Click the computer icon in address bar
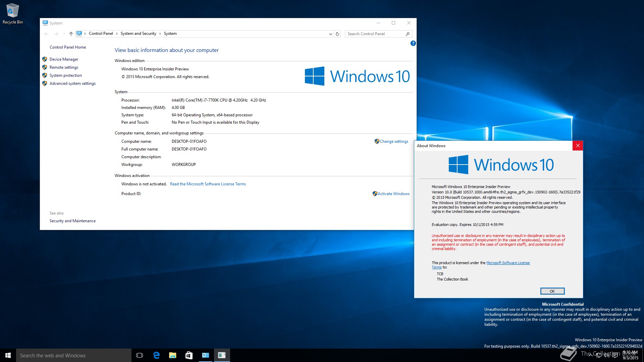Screen dimensions: 644x362 click(x=79, y=34)
